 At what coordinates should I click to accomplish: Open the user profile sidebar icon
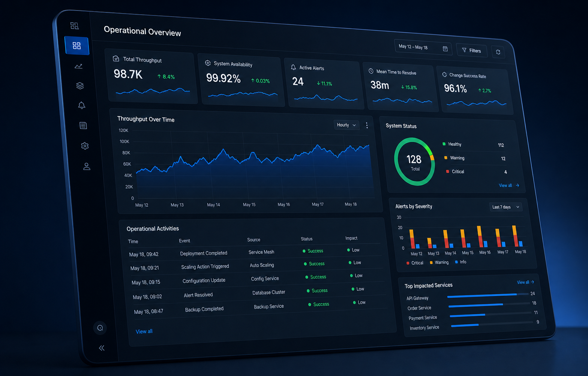87,166
